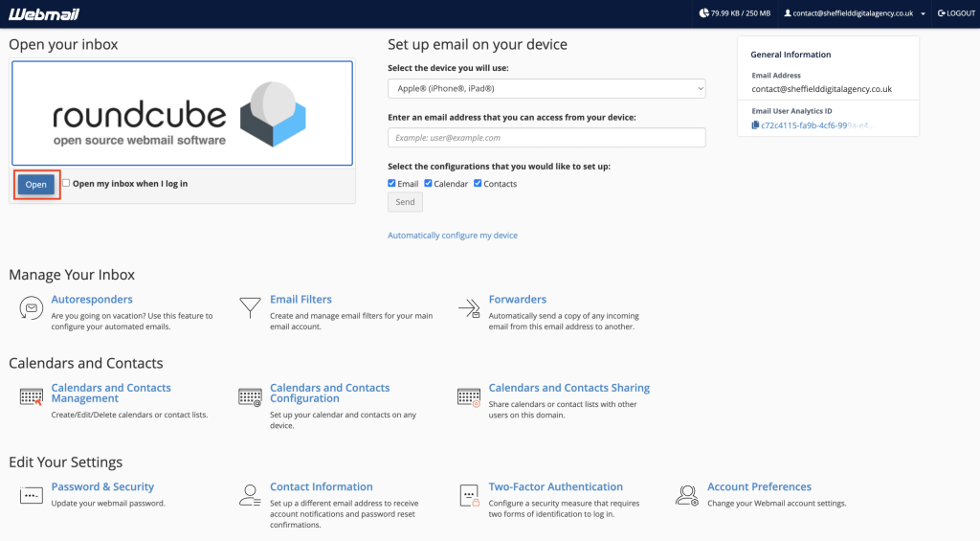Image resolution: width=980 pixels, height=541 pixels.
Task: Open Calendars and Contacts Sharing link
Action: click(569, 388)
